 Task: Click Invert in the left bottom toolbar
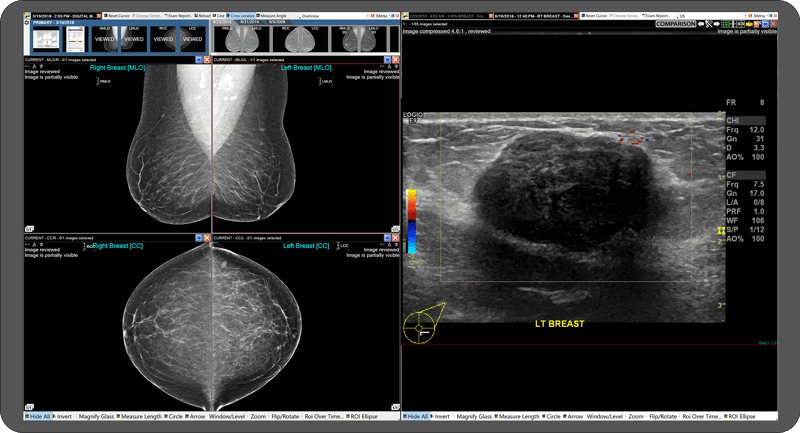point(63,417)
